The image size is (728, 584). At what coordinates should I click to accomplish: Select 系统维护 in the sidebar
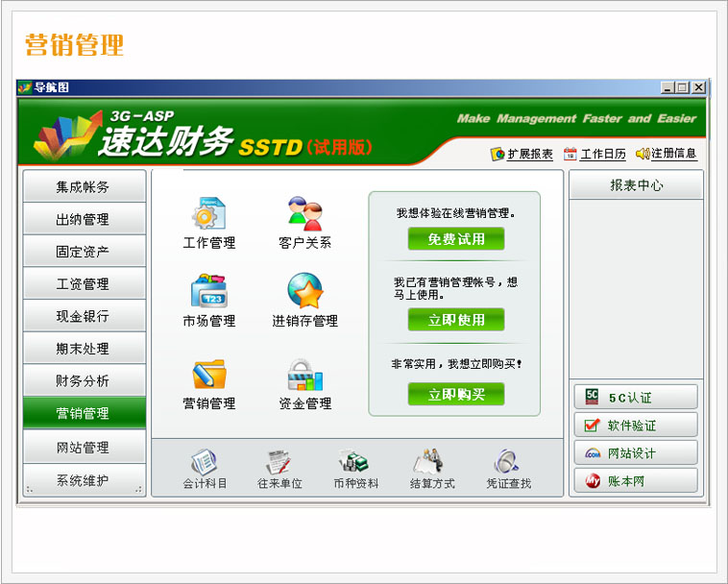coord(85,480)
